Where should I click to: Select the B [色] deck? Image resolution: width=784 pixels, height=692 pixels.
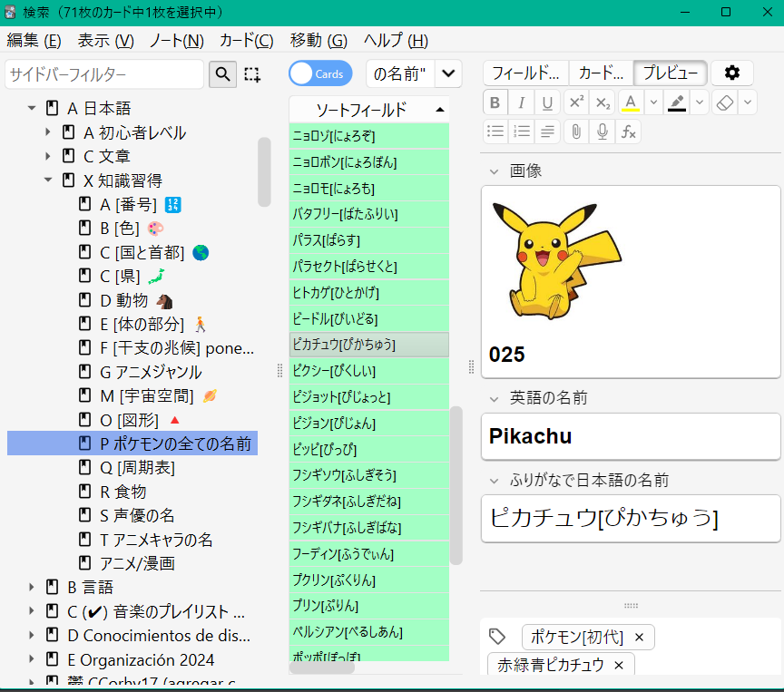pos(132,229)
